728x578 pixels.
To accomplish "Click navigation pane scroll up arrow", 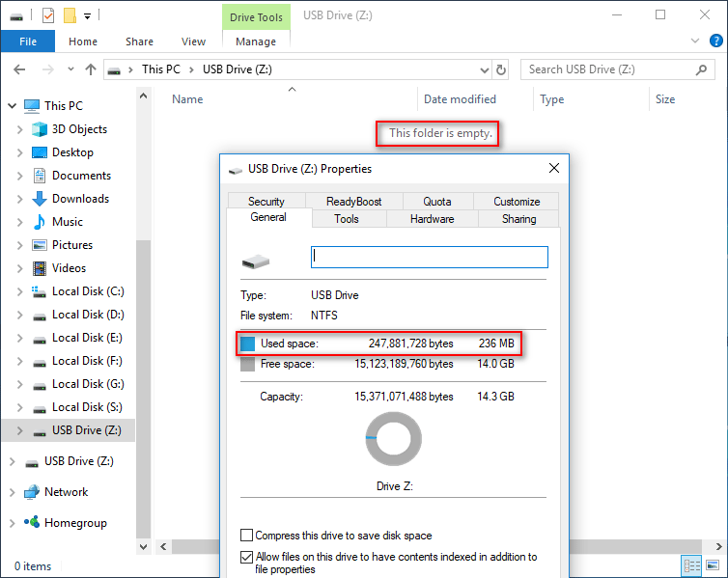I will [x=144, y=96].
